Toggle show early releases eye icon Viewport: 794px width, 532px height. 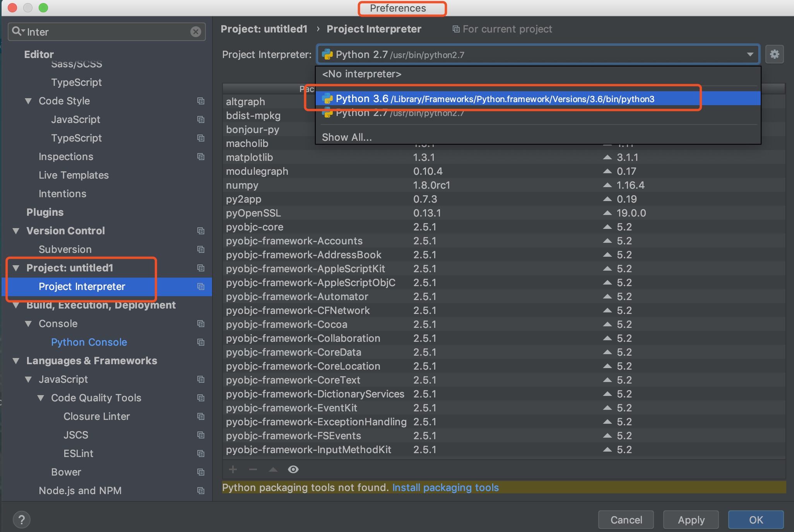pos(293,469)
